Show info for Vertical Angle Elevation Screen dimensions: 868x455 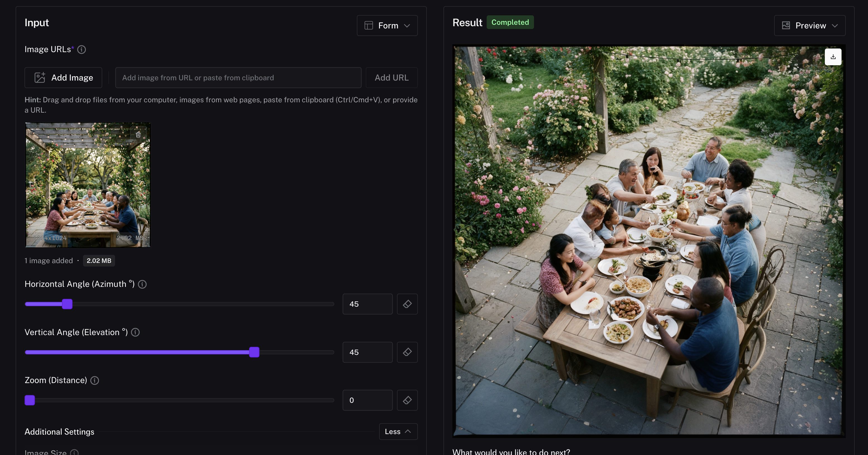[x=135, y=333]
